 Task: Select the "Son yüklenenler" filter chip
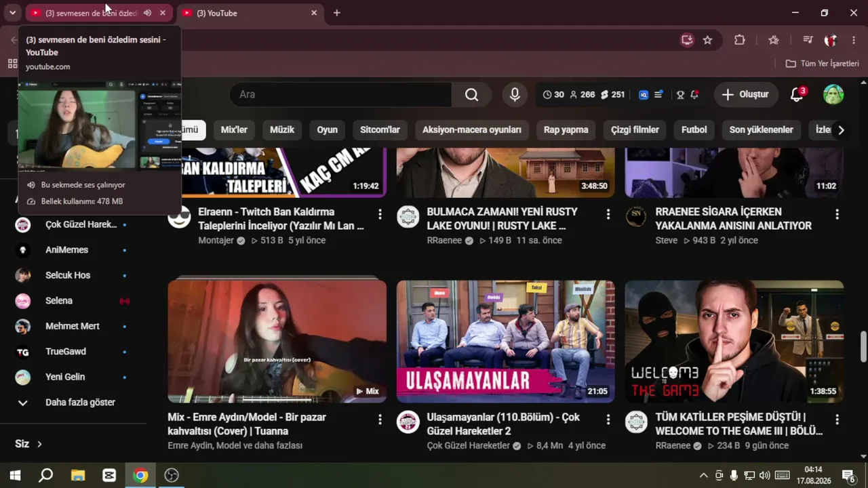[761, 129]
